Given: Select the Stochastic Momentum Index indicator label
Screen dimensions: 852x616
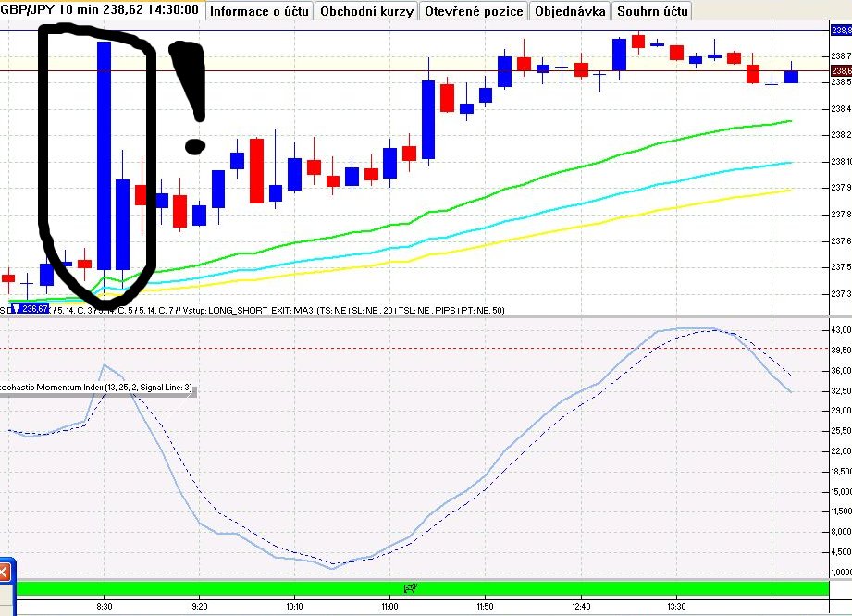Looking at the screenshot, I should (x=96, y=388).
